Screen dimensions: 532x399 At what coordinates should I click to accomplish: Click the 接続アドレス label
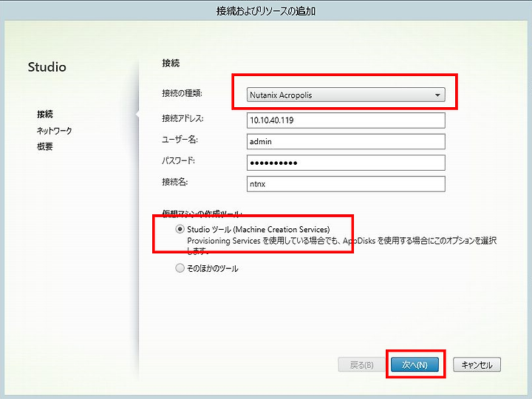pyautogui.click(x=183, y=118)
